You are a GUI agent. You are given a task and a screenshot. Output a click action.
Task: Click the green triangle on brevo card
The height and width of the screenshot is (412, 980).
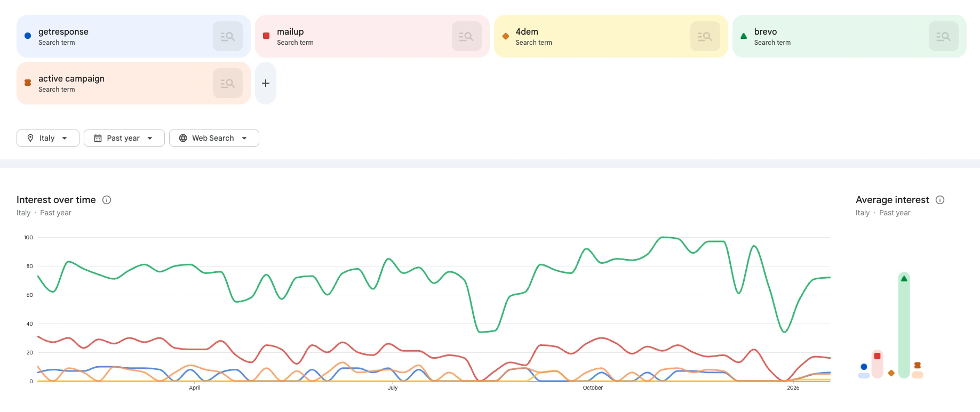coord(744,36)
